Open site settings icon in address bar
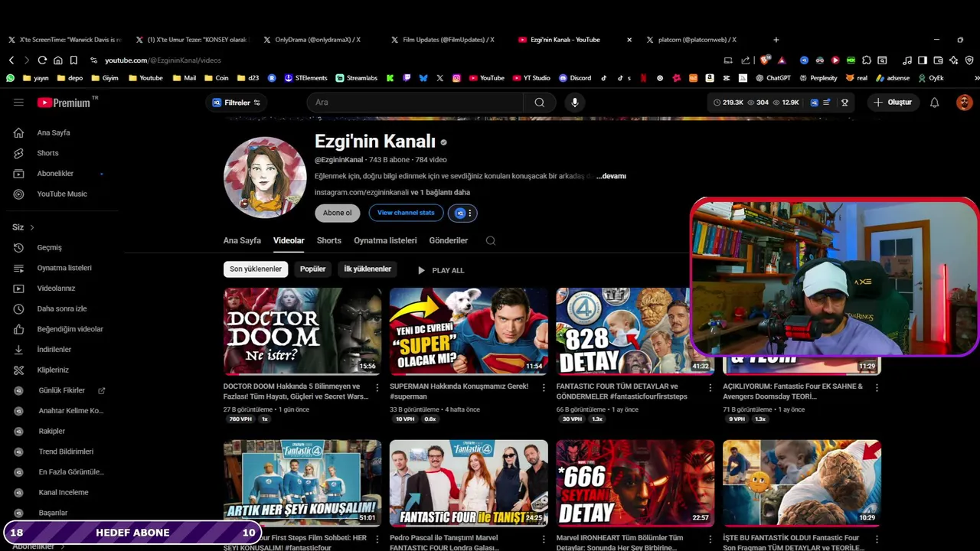Viewport: 980px width, 551px height. [93, 60]
